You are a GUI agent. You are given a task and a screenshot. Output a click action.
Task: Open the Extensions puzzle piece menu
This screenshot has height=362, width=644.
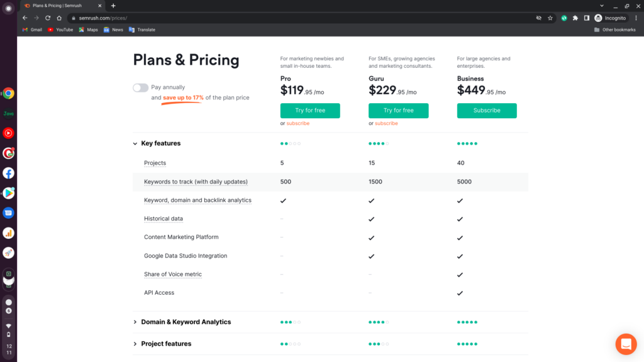[575, 18]
